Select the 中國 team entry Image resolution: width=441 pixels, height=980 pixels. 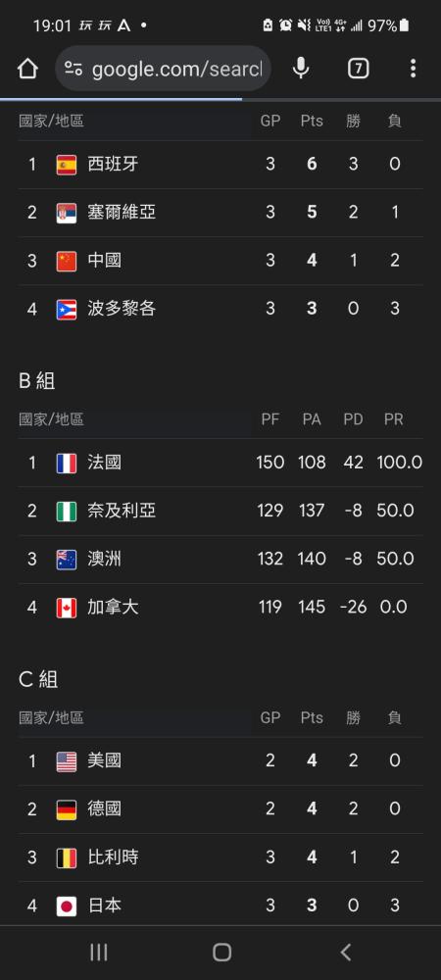[x=220, y=261]
